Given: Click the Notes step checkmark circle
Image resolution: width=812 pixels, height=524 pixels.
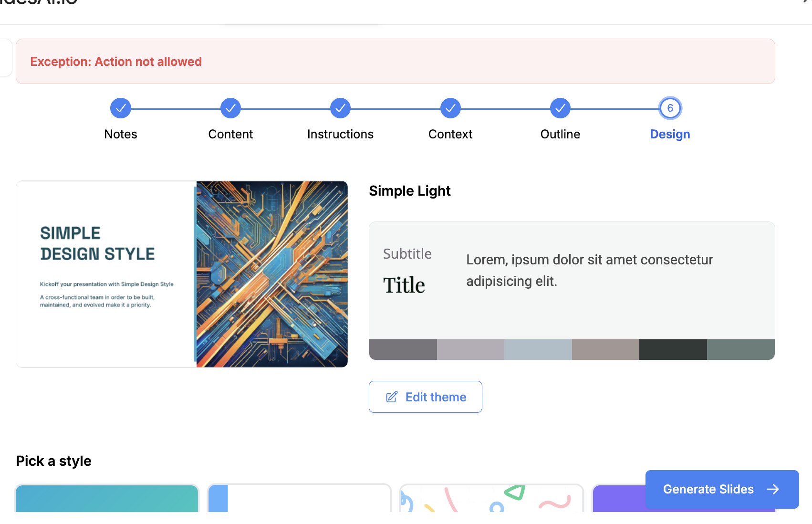Looking at the screenshot, I should click(x=121, y=108).
